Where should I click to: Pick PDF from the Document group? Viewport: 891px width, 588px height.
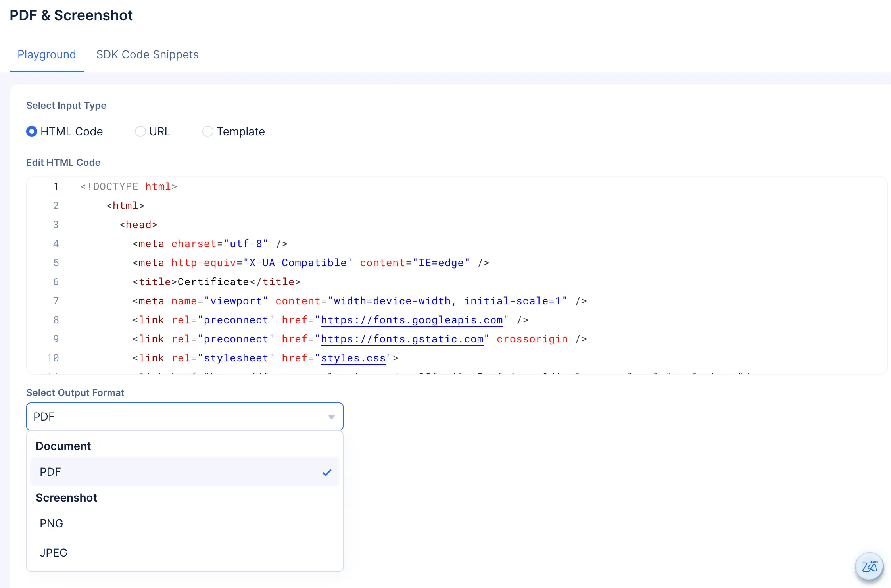click(184, 472)
